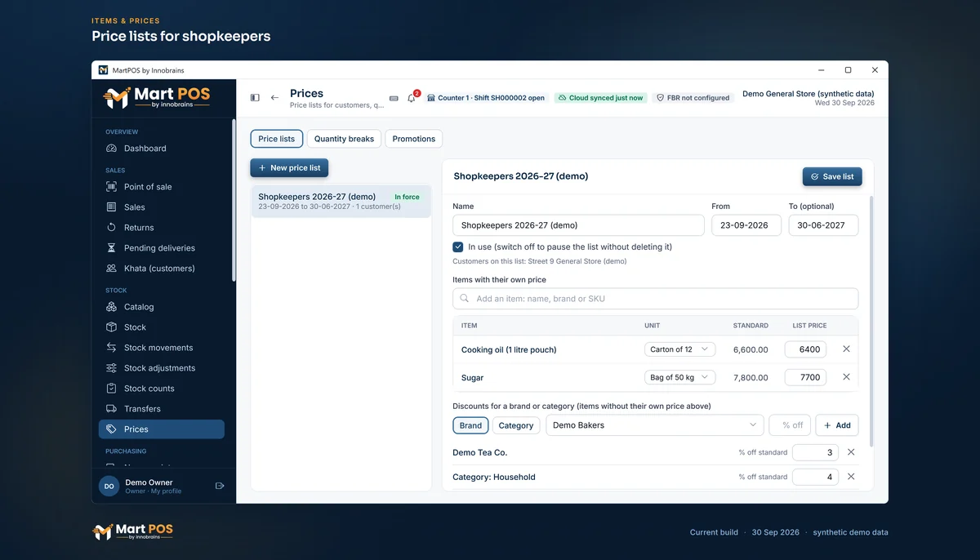Open the Promotions tab
Screen dimensions: 980x560
(x=414, y=139)
